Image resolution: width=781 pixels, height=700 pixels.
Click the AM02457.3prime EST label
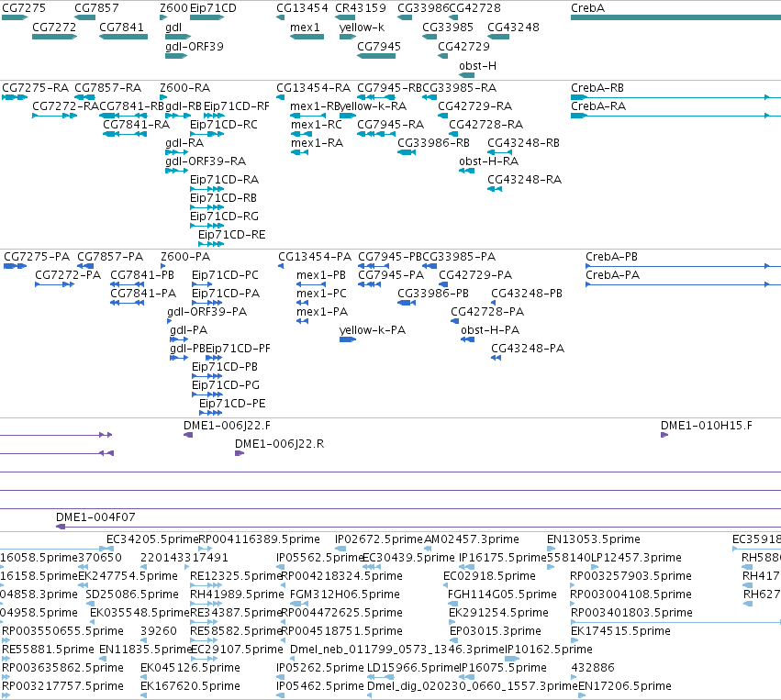point(471,539)
